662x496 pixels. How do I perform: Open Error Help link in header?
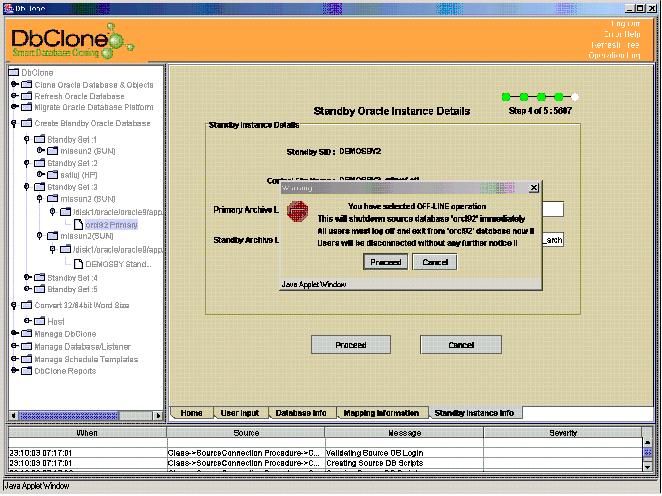(x=621, y=34)
